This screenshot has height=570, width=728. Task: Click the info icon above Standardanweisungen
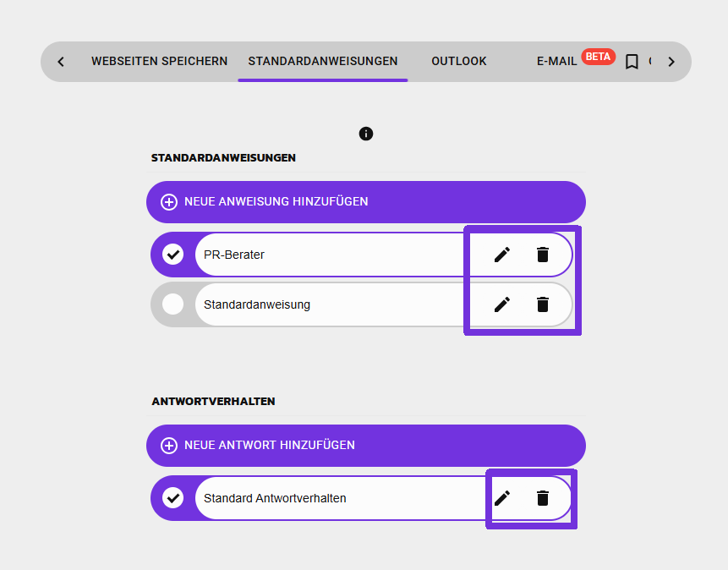pyautogui.click(x=366, y=134)
